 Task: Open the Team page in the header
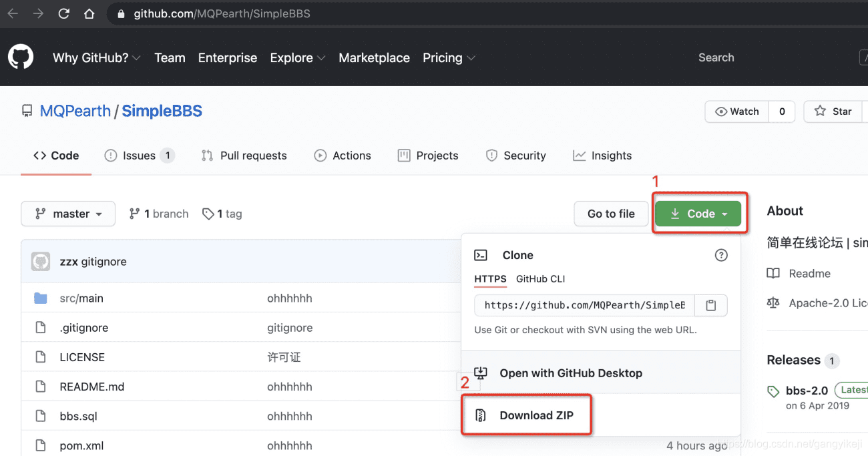pos(170,58)
